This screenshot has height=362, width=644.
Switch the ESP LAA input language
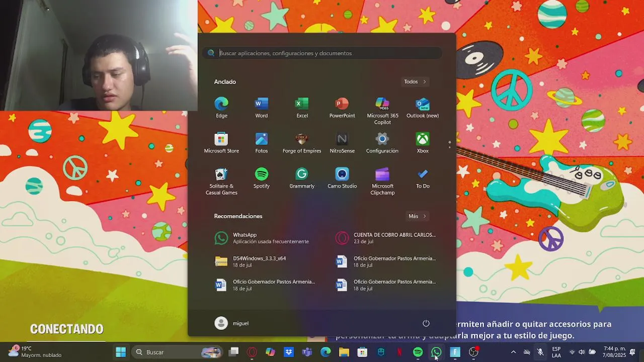coord(556,352)
